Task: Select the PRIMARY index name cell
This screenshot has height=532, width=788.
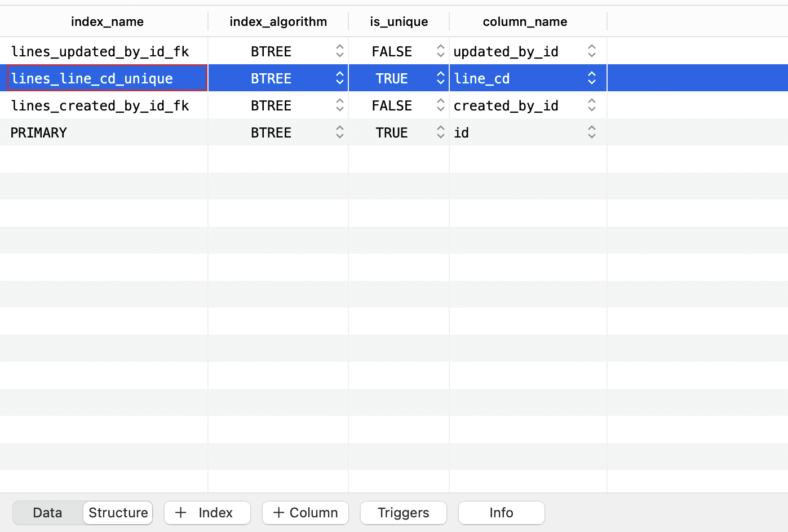Action: (39, 132)
